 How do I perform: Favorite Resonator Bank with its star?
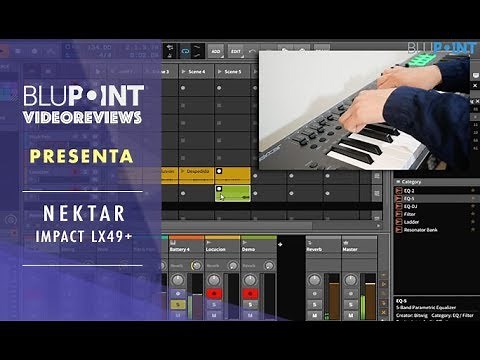pos(473,229)
